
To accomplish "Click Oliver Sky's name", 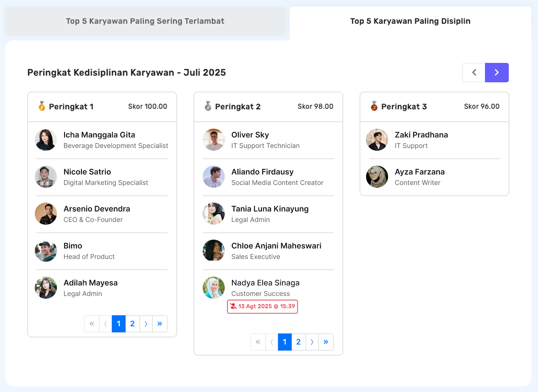I will point(250,135).
